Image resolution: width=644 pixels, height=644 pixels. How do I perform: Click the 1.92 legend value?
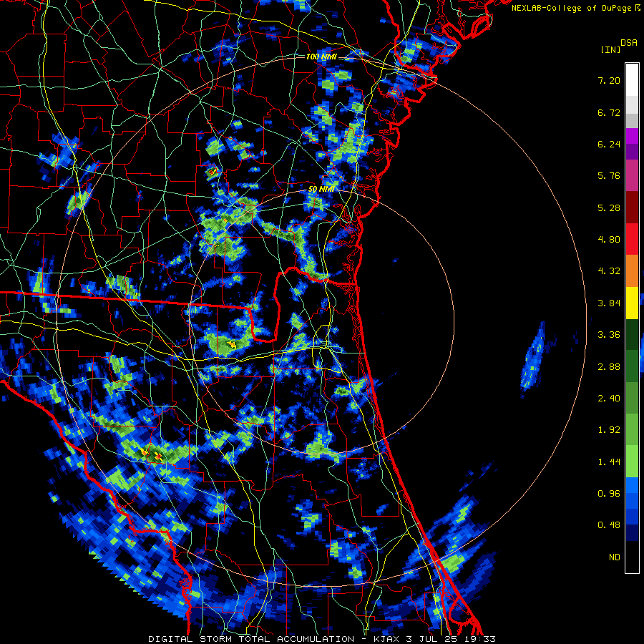pyautogui.click(x=609, y=430)
